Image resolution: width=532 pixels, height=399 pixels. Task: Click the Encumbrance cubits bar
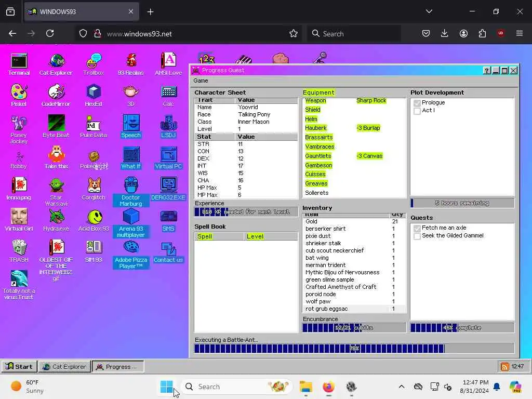(x=354, y=328)
